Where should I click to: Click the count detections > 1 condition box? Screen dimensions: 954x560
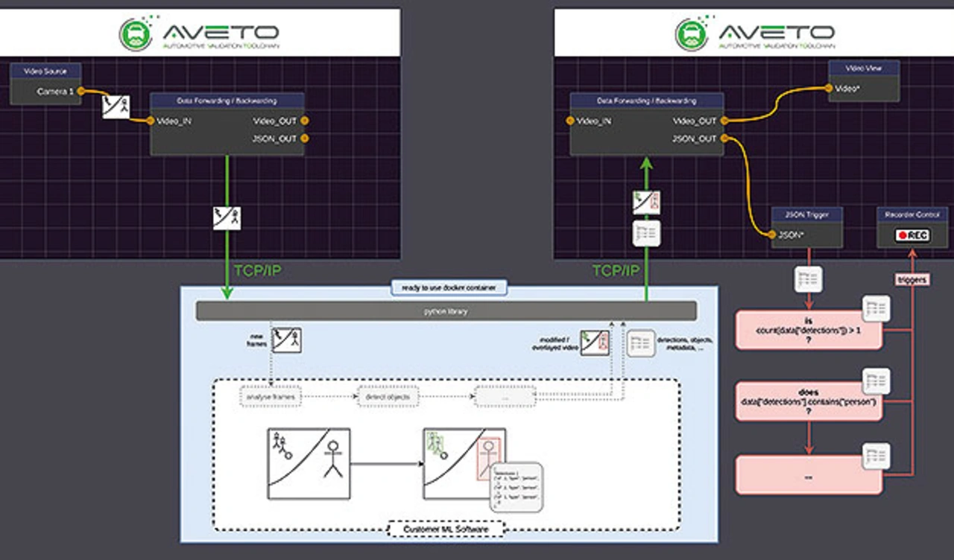(808, 330)
